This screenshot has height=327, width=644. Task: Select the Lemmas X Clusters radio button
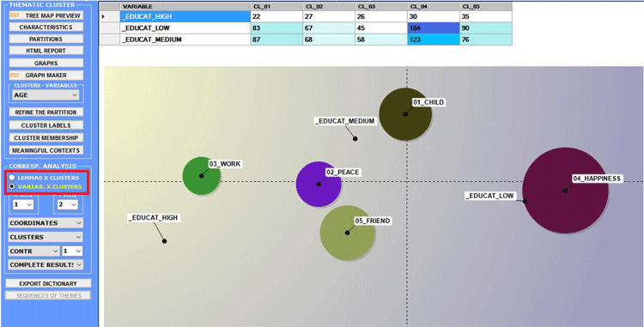(12, 178)
